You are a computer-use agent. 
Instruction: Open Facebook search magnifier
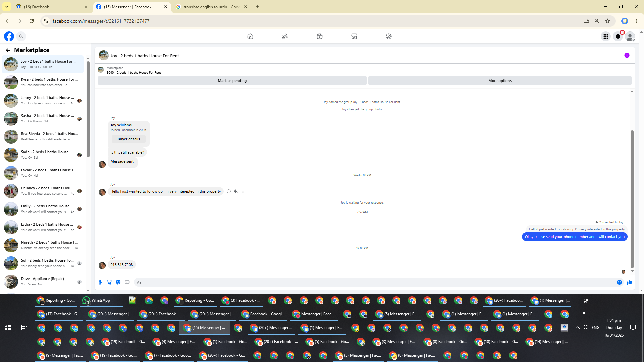tap(21, 36)
